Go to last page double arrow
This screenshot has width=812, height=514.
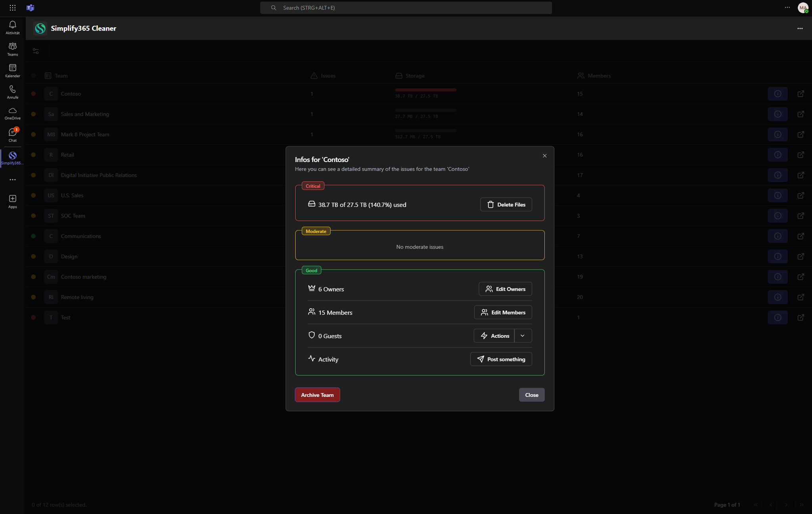801,504
